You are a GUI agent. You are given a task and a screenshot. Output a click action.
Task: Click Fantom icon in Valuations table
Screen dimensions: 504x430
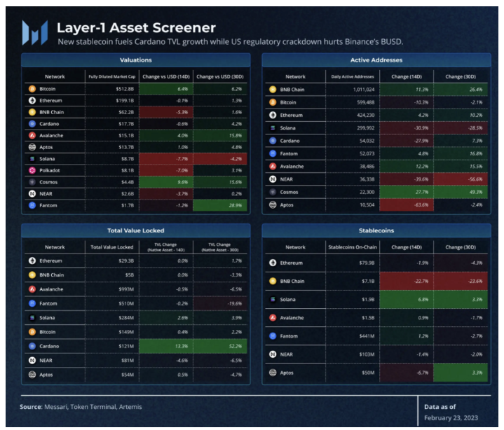[x=32, y=205]
